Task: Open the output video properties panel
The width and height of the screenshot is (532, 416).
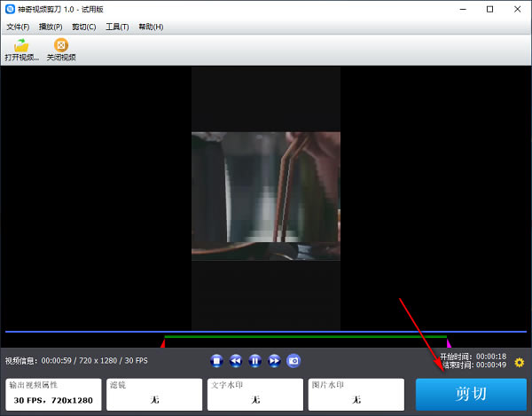Action: tap(53, 394)
